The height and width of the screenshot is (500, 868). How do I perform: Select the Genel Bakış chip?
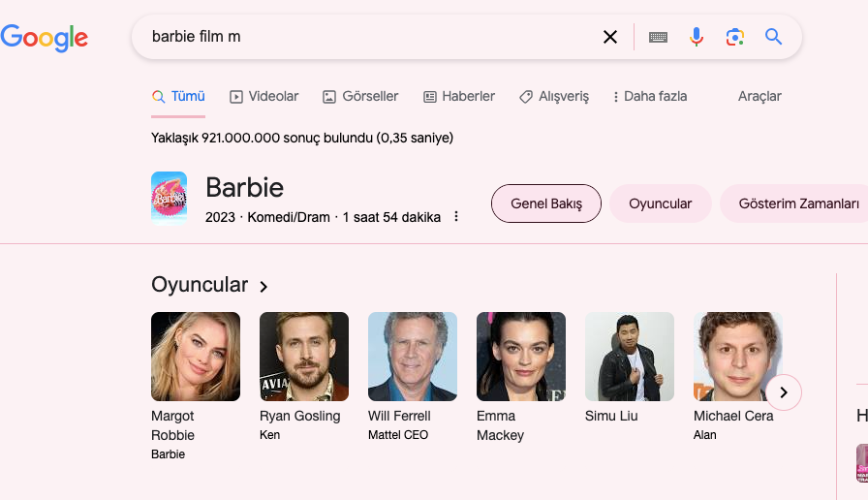point(546,203)
